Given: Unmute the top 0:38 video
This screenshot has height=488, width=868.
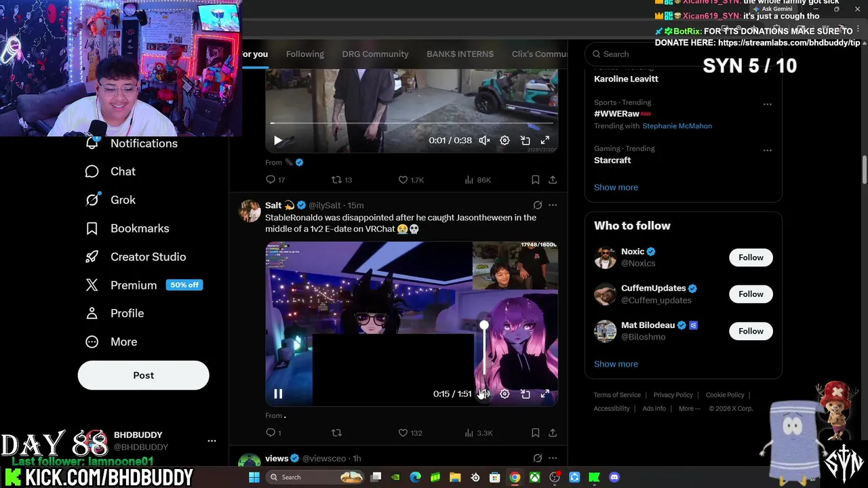Looking at the screenshot, I should pyautogui.click(x=484, y=140).
